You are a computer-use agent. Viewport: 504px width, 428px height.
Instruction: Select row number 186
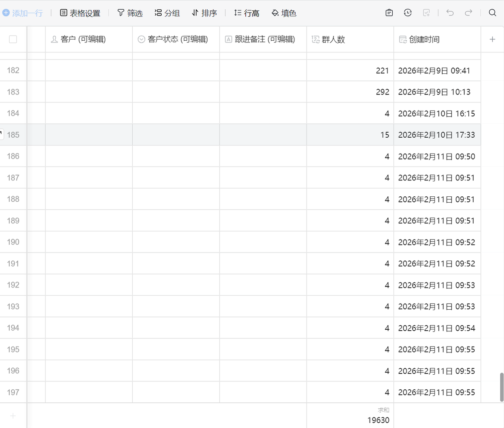pyautogui.click(x=13, y=156)
